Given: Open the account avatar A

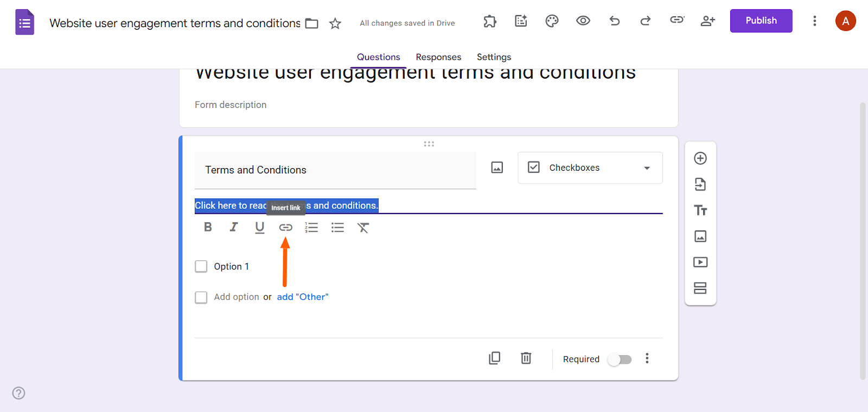Looking at the screenshot, I should pos(845,21).
